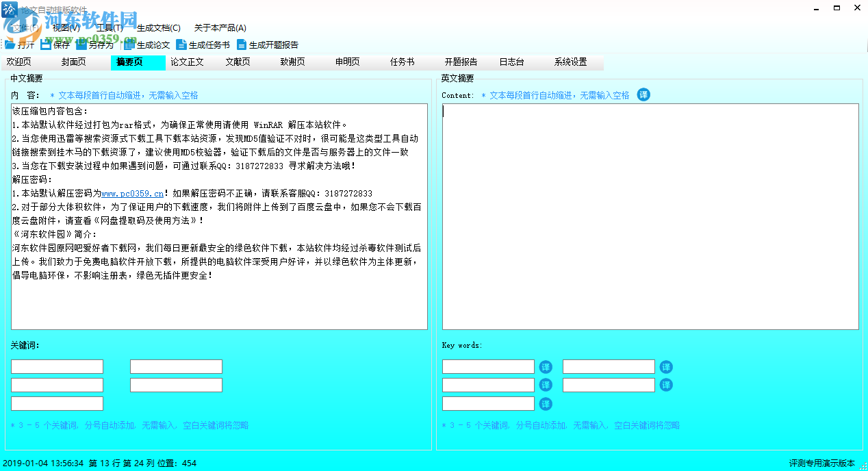Switch to the 论文正文 tab

click(193, 62)
